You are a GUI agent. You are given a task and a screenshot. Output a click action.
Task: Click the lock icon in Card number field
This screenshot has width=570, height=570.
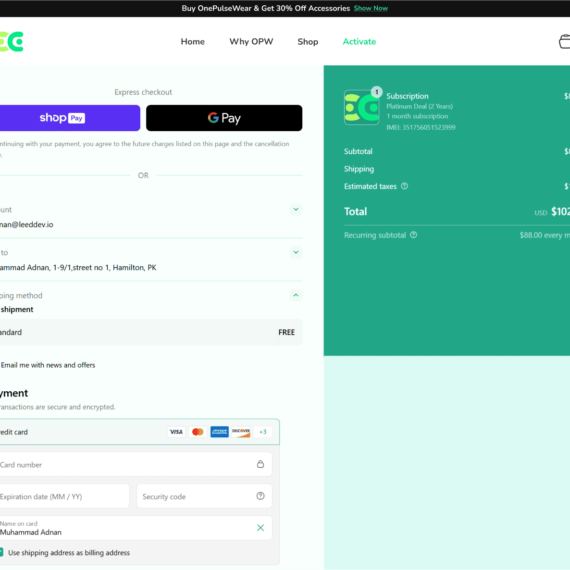[260, 464]
